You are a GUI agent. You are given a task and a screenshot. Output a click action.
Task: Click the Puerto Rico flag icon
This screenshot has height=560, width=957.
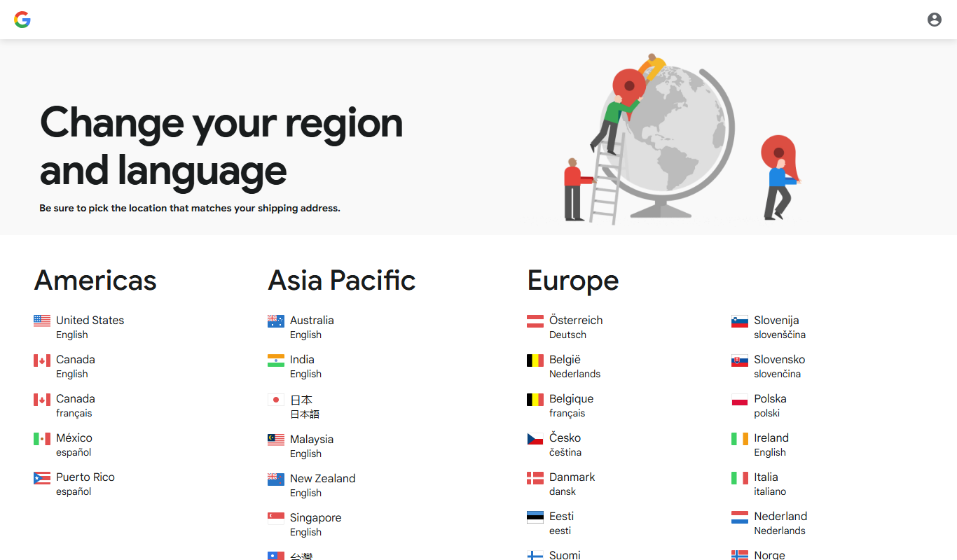(42, 477)
